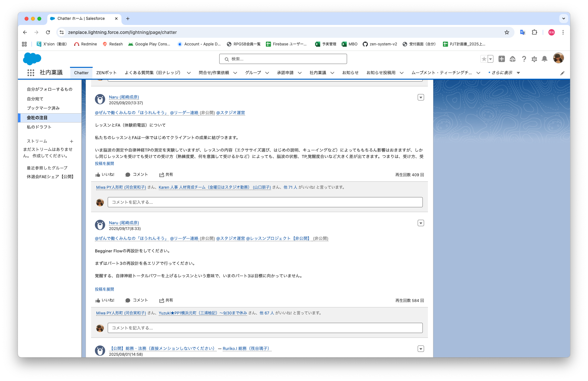Expand the グループ tab chevron
The width and height of the screenshot is (588, 381).
[x=267, y=73]
